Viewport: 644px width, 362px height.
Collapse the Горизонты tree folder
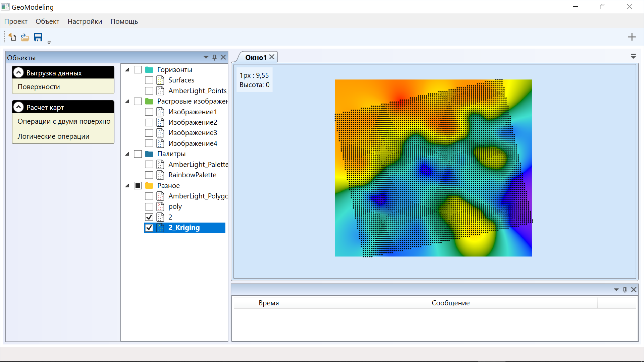(127, 70)
